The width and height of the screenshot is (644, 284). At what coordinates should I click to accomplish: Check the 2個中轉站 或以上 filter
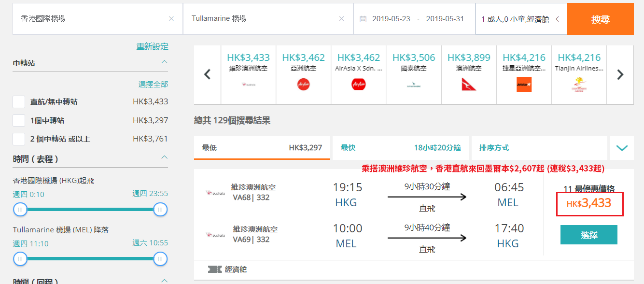point(19,139)
